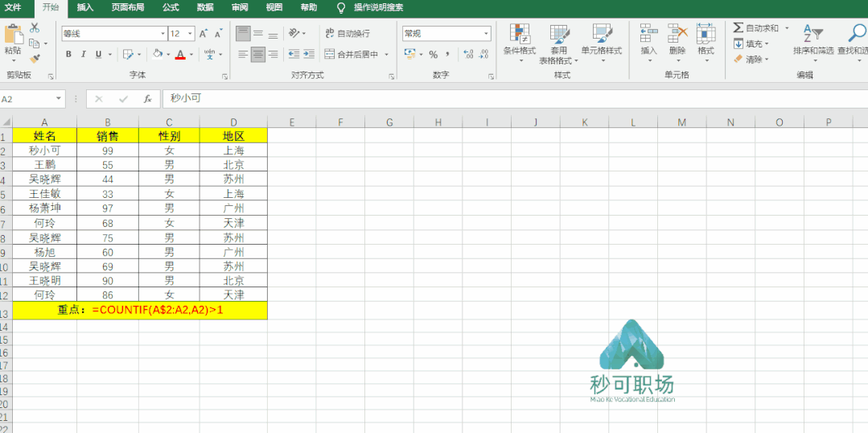The height and width of the screenshot is (433, 868).
Task: Open Cell Styles (单元格样式)
Action: click(x=602, y=44)
